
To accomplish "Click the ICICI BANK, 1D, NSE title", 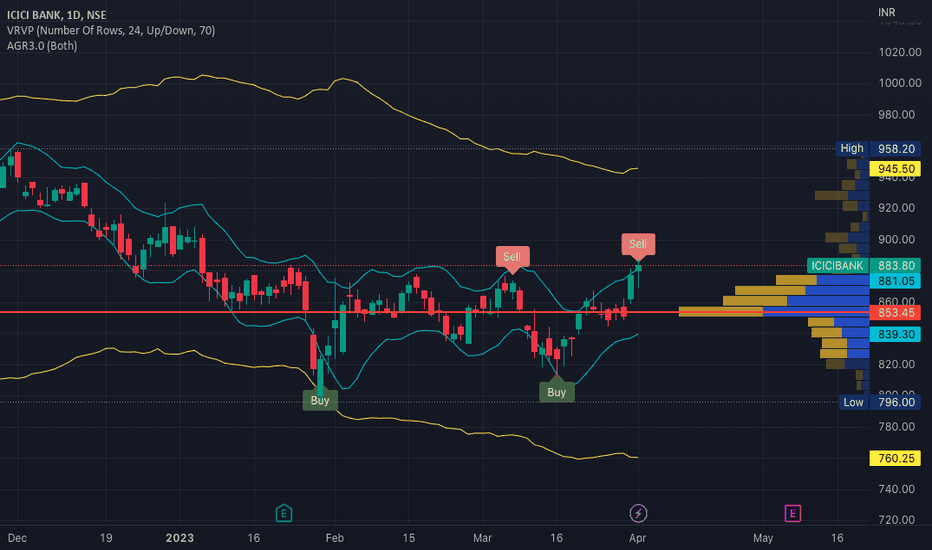I will (x=56, y=15).
